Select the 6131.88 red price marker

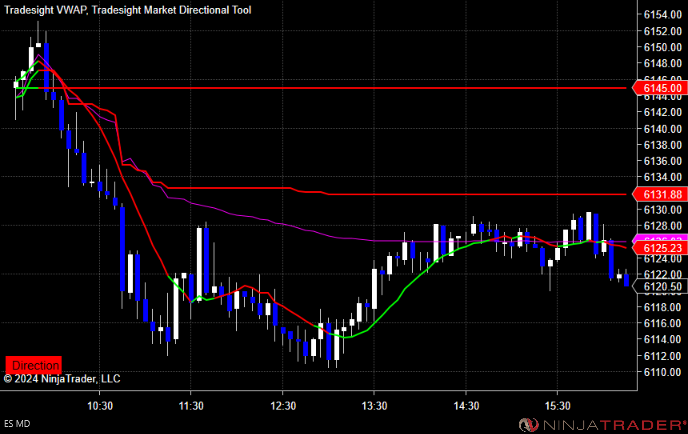pyautogui.click(x=660, y=194)
